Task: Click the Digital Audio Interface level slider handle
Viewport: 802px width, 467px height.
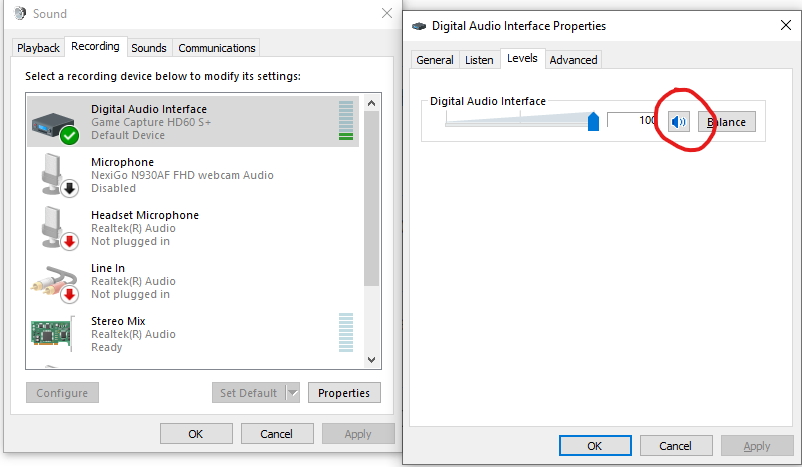Action: (x=593, y=122)
